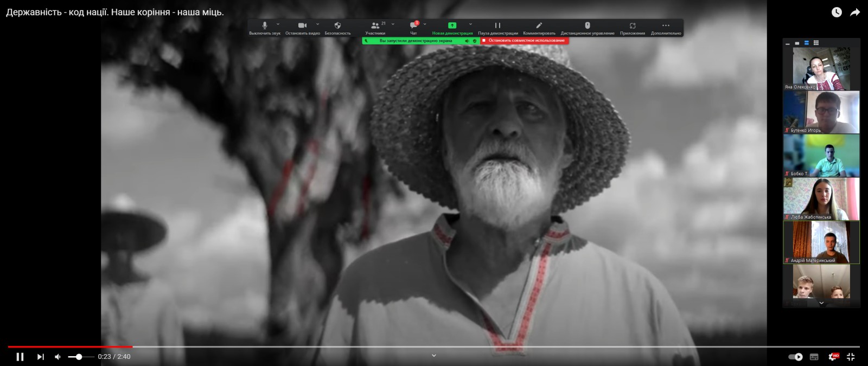Toggle the autoplay switch
This screenshot has width=868, height=366.
(795, 357)
